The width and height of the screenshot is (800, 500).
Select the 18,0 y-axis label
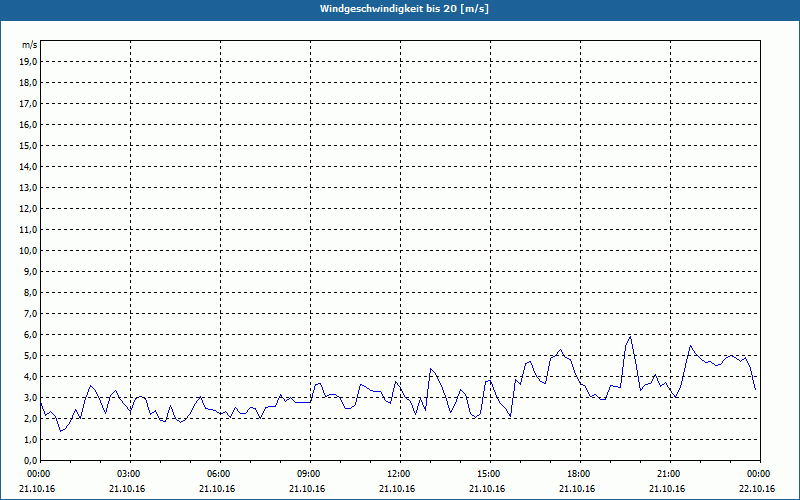pos(29,83)
